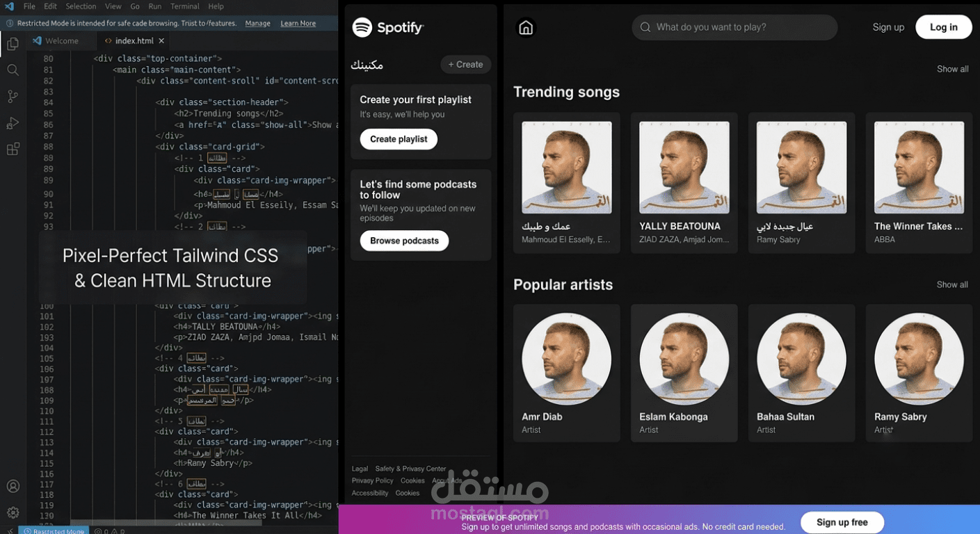Click the Browse podcasts button
The height and width of the screenshot is (534, 980).
pos(404,241)
